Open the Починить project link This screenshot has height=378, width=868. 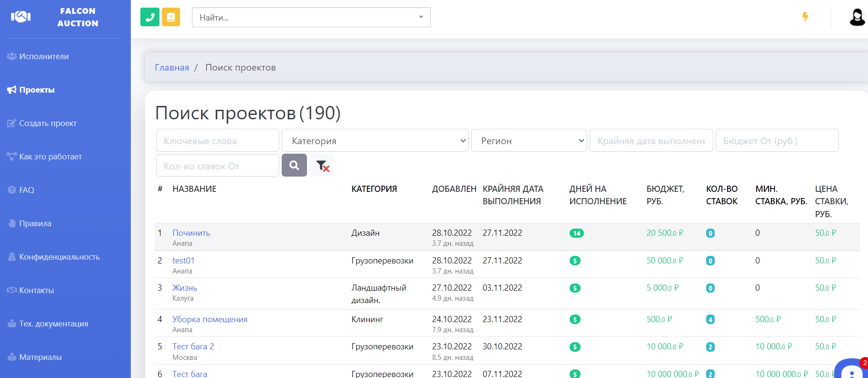click(191, 233)
